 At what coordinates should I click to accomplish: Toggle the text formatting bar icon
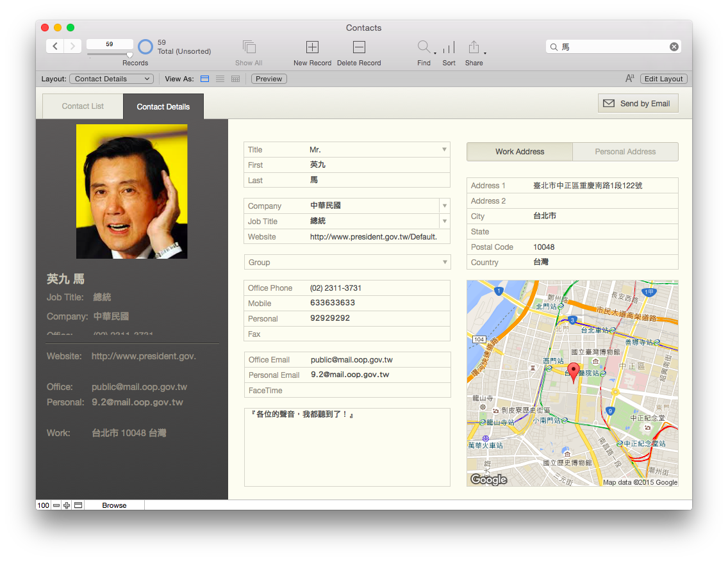pos(629,79)
